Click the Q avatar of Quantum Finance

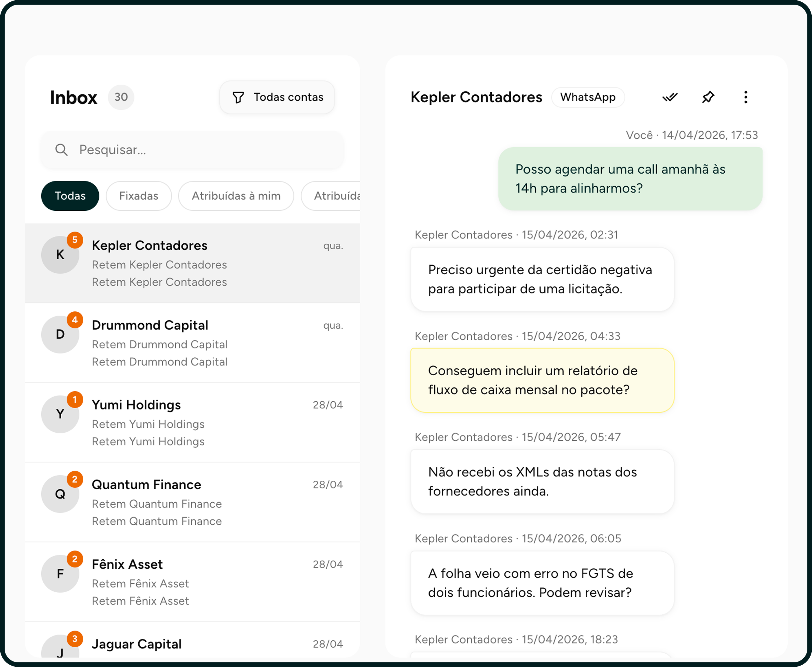pyautogui.click(x=60, y=494)
